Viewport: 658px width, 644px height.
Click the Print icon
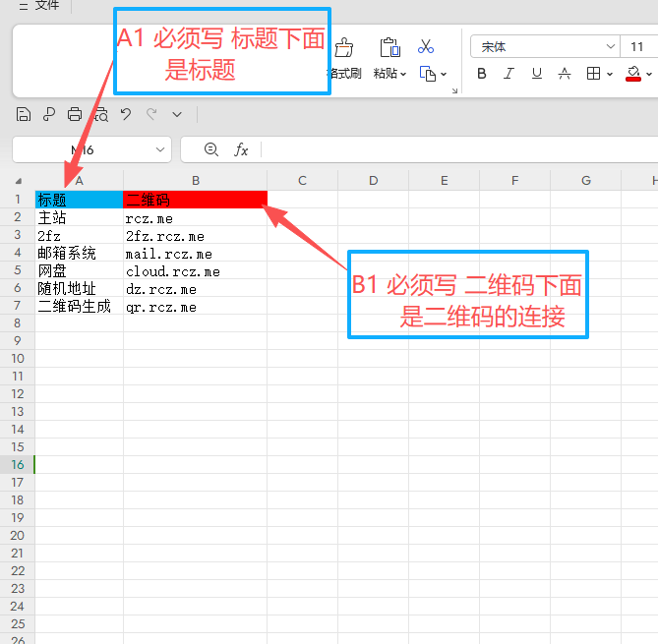(75, 114)
